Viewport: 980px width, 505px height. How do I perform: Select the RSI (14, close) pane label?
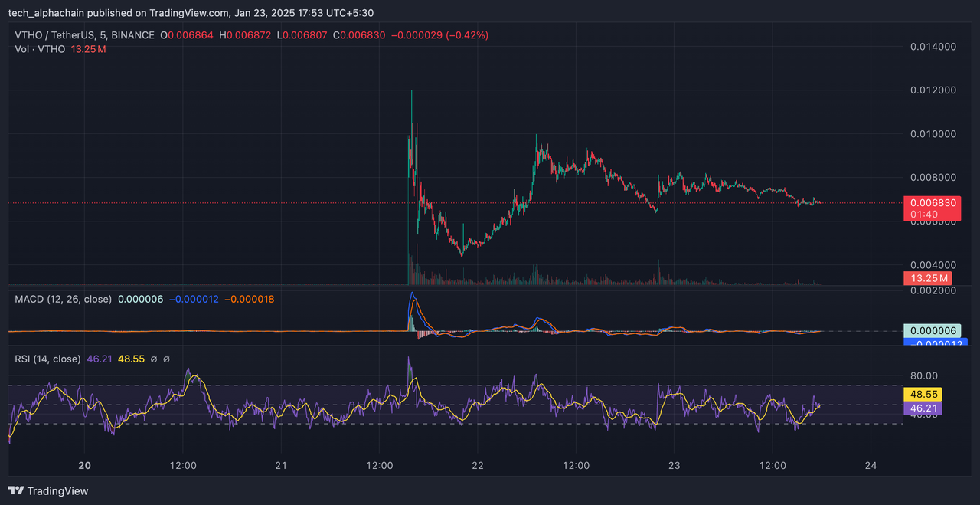click(47, 359)
